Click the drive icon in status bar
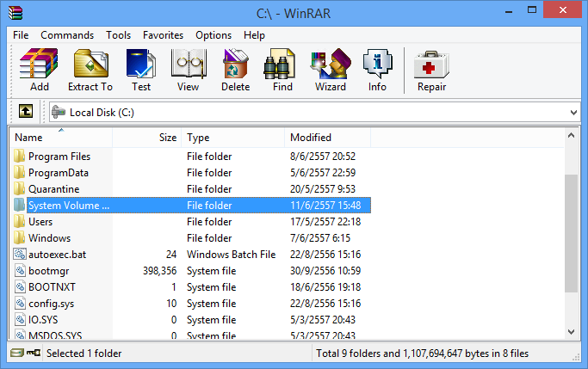 point(17,353)
